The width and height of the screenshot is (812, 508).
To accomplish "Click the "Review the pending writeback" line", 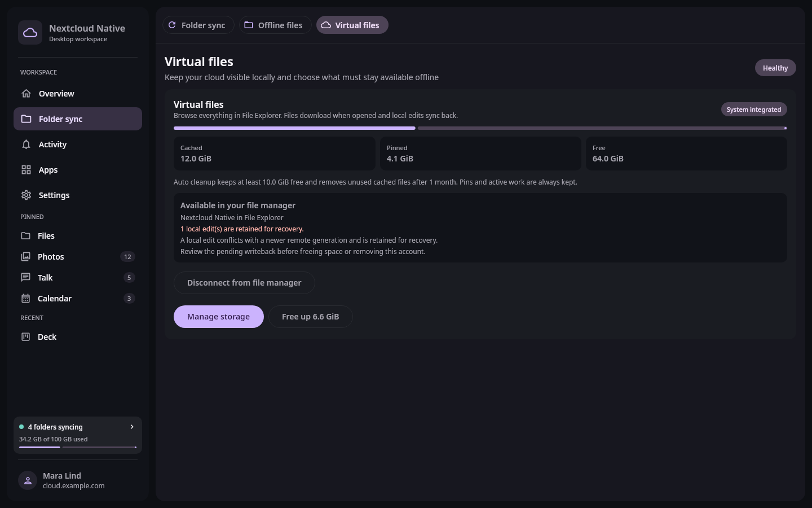I will point(303,252).
